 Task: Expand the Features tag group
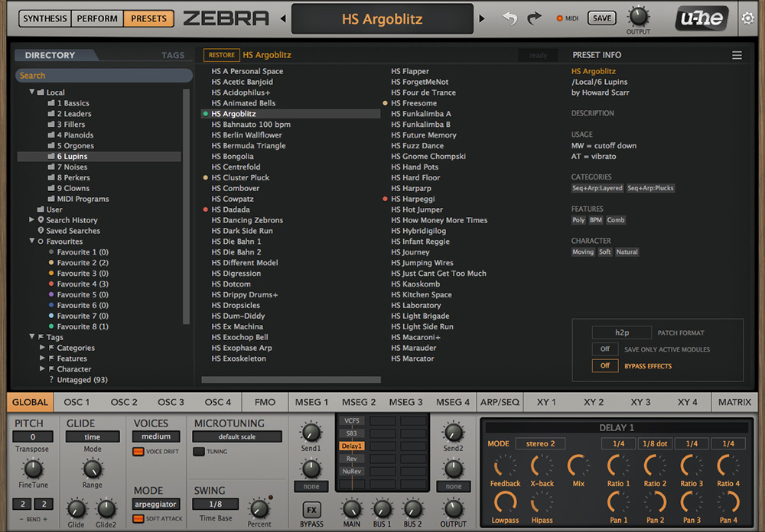(42, 358)
